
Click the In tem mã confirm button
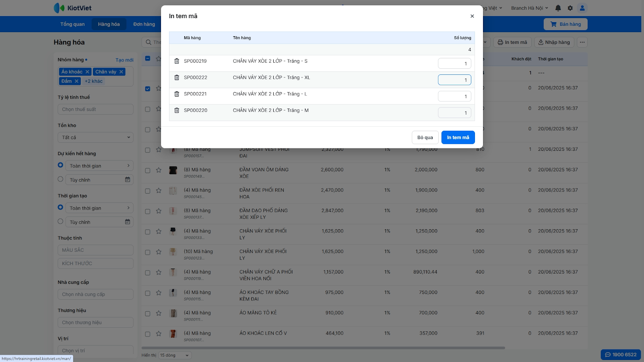[458, 138]
